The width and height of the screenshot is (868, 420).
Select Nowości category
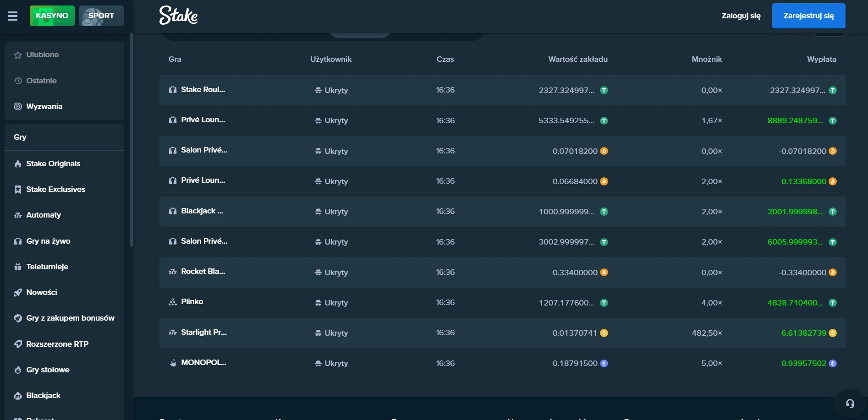pos(65,292)
